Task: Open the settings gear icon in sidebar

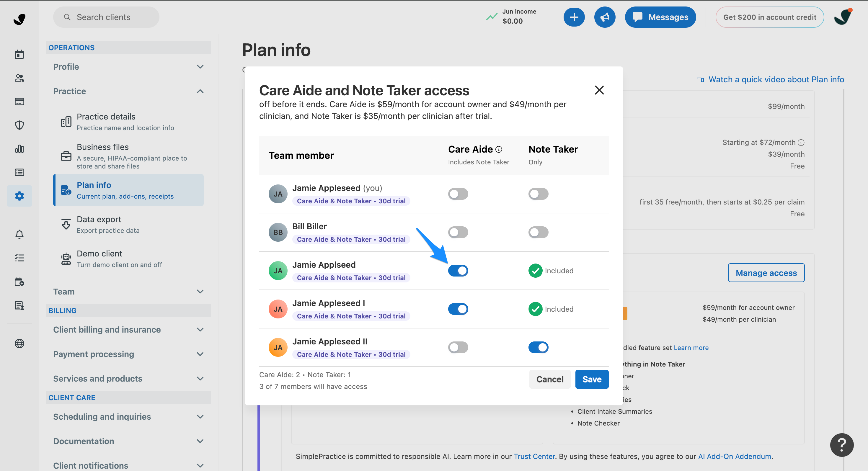Action: pyautogui.click(x=19, y=196)
